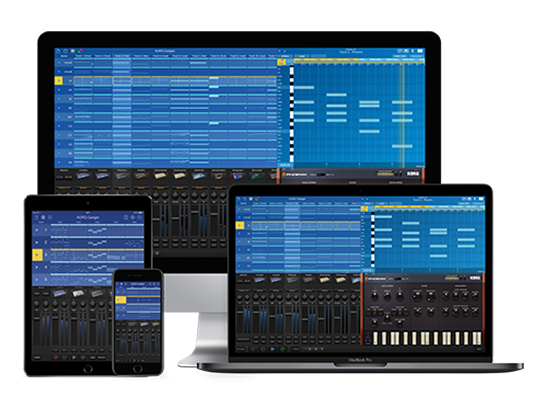Select the yellow highlighted scene on iMac
546x410 pixels.
pyautogui.click(x=58, y=81)
